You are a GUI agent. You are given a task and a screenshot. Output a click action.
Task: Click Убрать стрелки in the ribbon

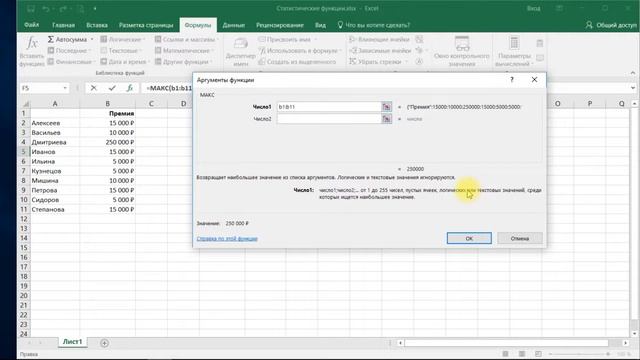[378, 62]
